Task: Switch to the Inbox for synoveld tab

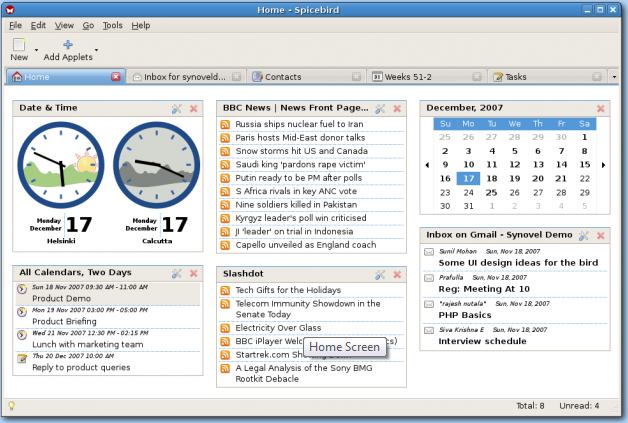Action: (186, 77)
